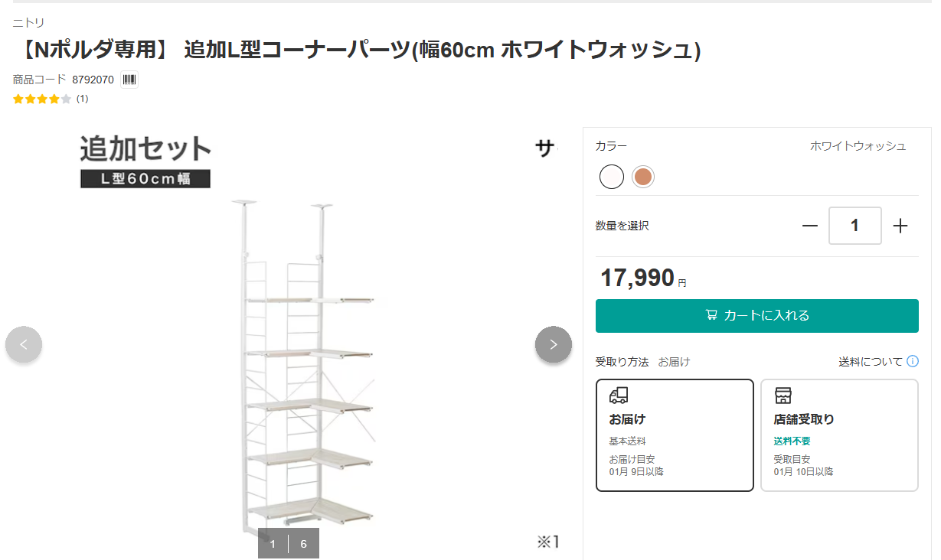Click the image page indicator 1 | 6
The height and width of the screenshot is (560, 941).
[288, 544]
